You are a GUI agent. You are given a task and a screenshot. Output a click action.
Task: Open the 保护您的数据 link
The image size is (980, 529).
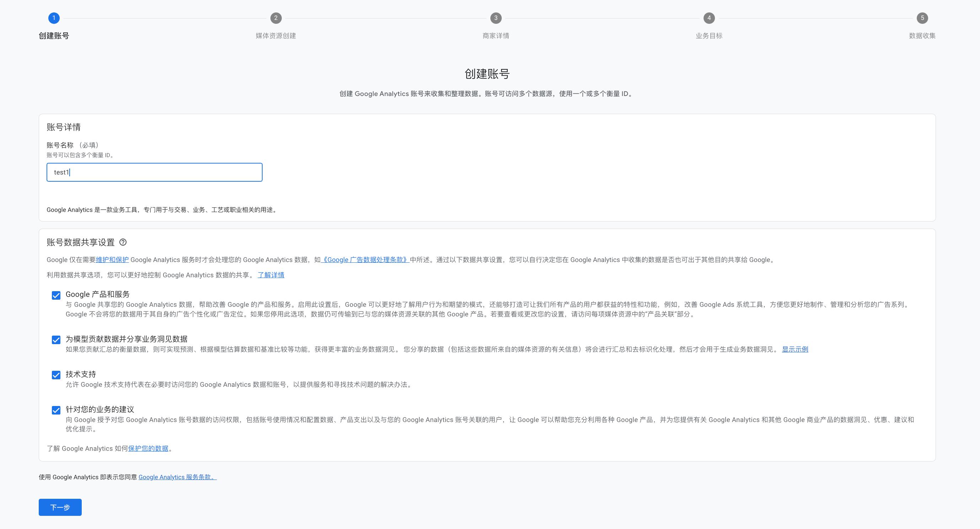click(148, 449)
